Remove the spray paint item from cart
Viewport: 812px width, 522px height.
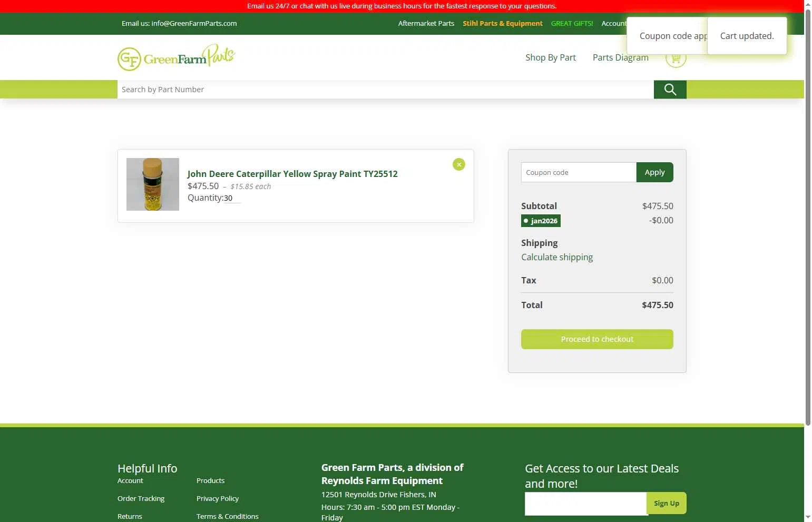459,164
